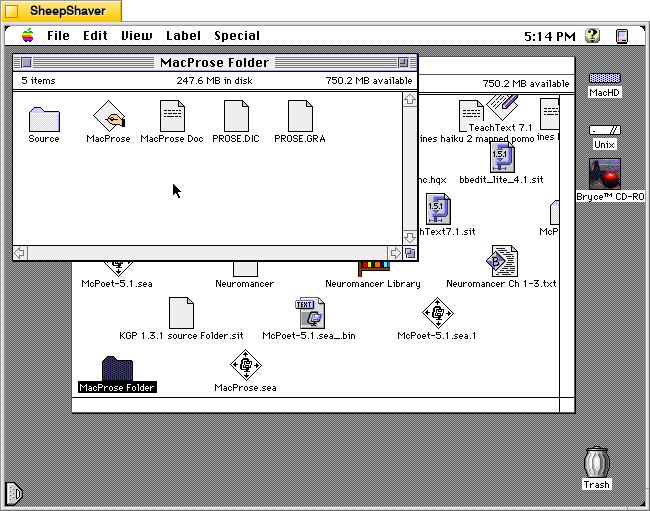The image size is (650, 511).
Task: Click the down scroll arrow in MacProse Folder
Action: click(x=410, y=238)
